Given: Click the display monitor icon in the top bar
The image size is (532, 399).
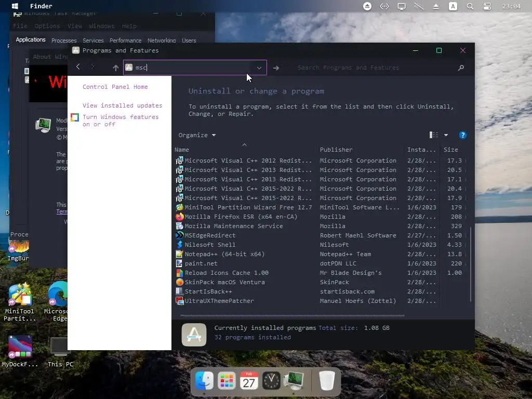Looking at the screenshot, I should coord(402,6).
